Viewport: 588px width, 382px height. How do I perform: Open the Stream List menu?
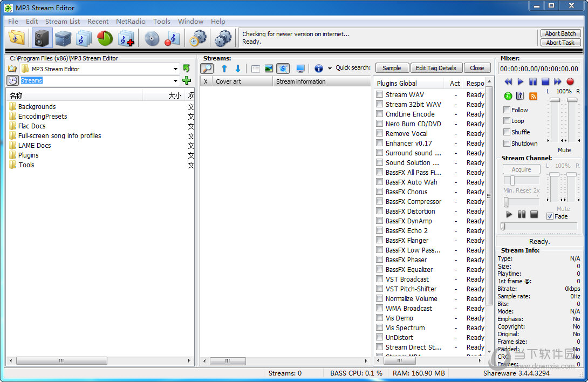coord(63,22)
